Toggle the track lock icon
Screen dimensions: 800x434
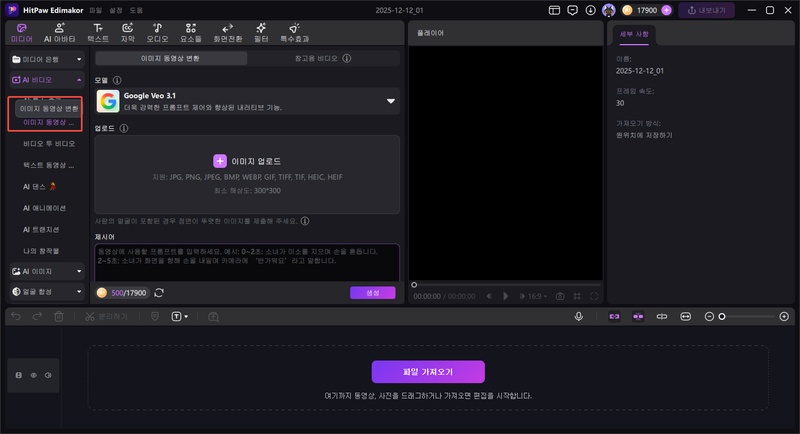[19, 375]
